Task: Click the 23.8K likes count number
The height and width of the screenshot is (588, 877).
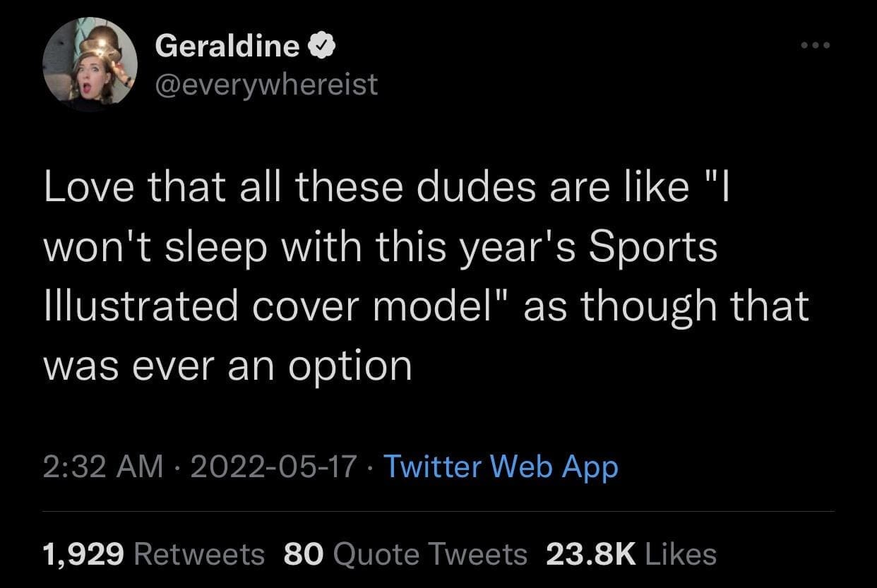Action: [x=592, y=554]
